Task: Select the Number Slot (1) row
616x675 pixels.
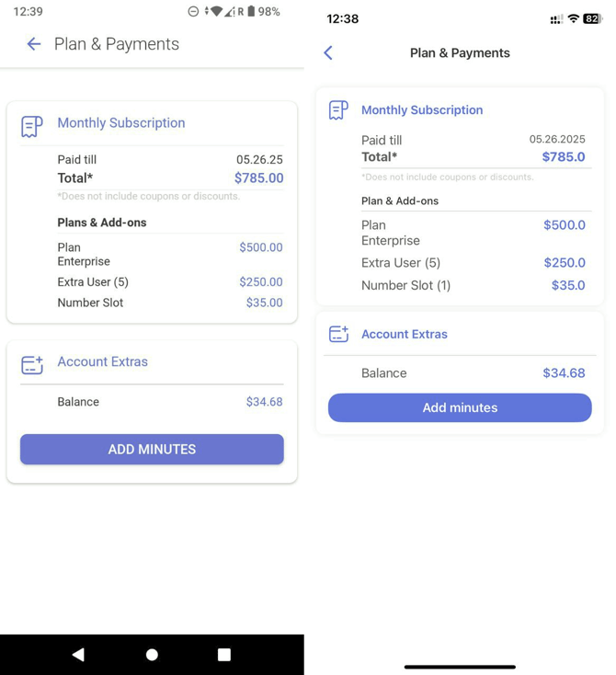Action: coord(473,285)
